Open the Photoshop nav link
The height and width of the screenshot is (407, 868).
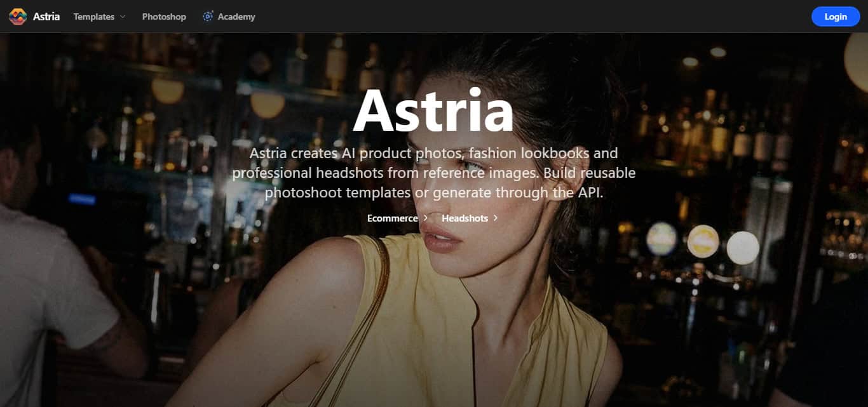tap(164, 17)
